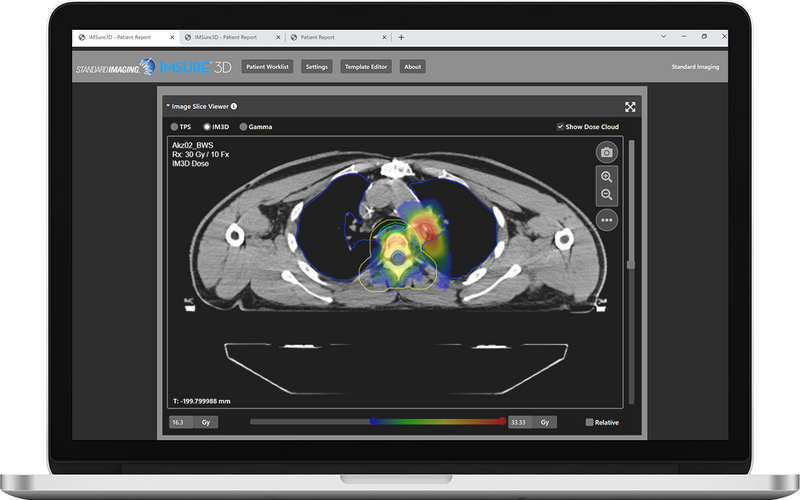This screenshot has height=500, width=800.
Task: Click the IMSure 3D logo
Action: pos(190,67)
